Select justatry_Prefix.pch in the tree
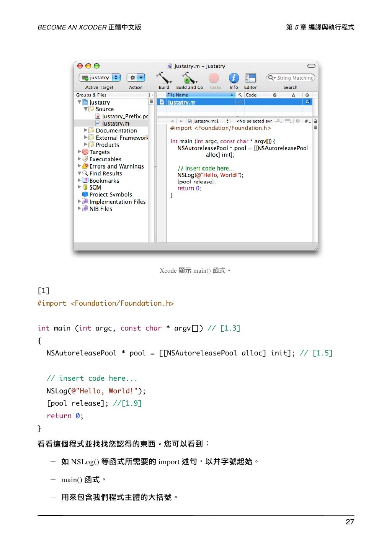 point(122,116)
